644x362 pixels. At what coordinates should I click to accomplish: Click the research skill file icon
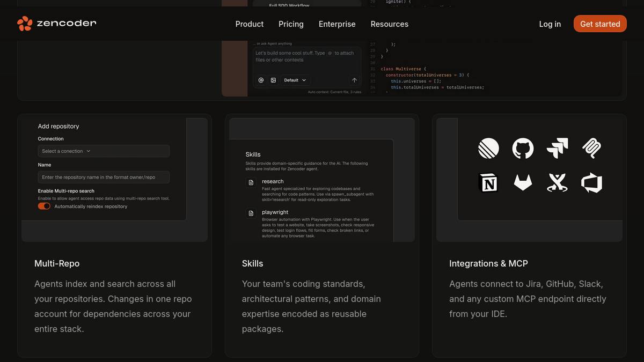(x=251, y=182)
